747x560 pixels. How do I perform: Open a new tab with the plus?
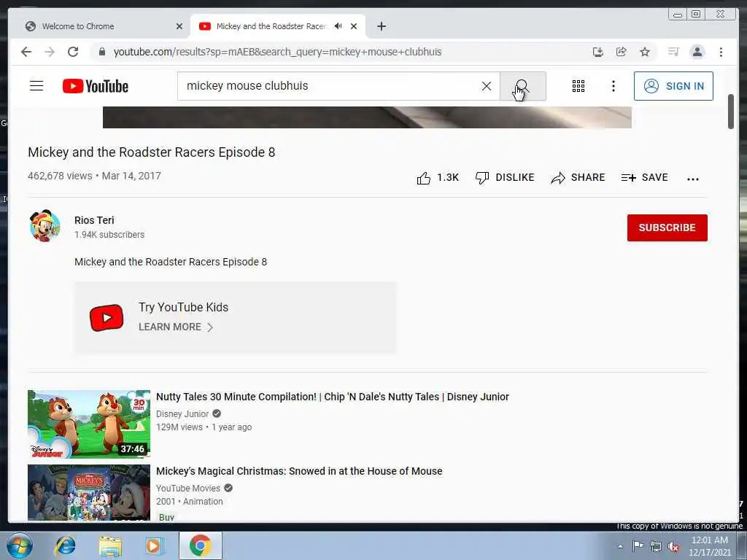[x=381, y=26]
